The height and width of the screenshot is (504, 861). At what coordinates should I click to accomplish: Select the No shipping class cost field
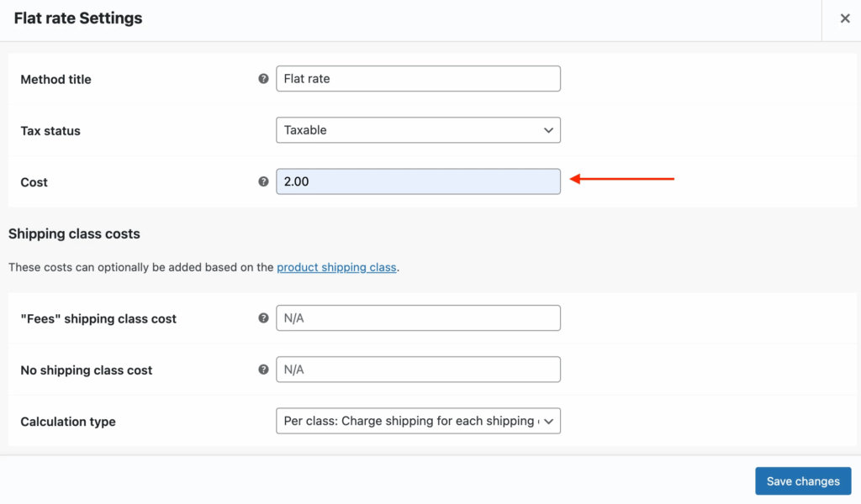coord(418,370)
